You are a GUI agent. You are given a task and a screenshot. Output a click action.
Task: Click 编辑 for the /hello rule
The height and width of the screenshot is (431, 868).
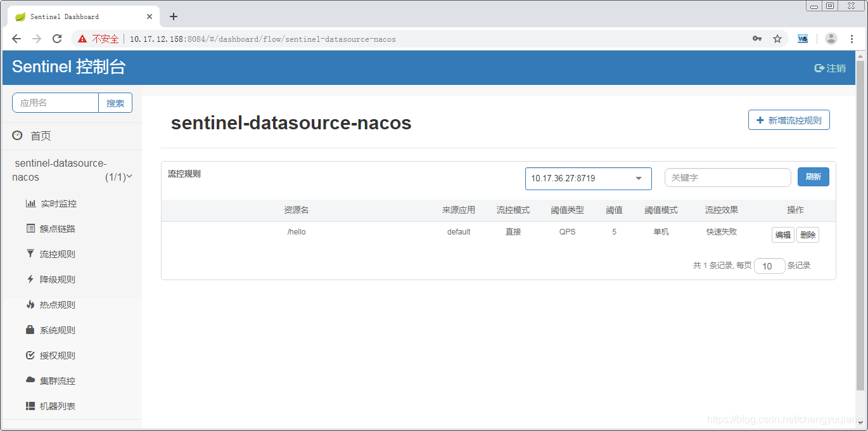point(783,235)
